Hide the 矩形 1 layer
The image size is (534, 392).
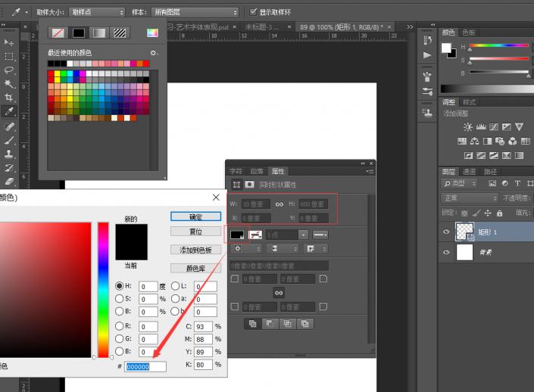tap(446, 232)
